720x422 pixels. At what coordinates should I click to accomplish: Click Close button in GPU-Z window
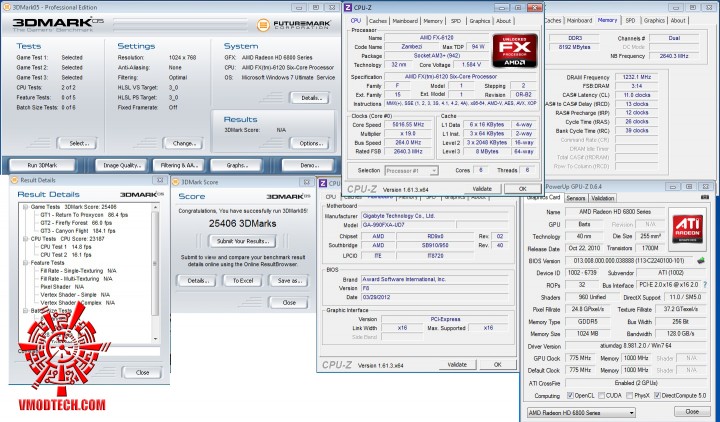click(x=692, y=411)
